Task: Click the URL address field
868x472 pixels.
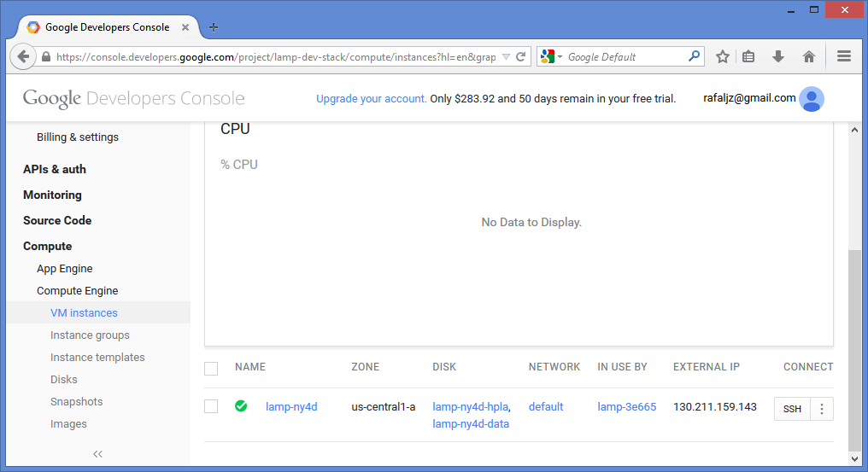Action: coord(276,56)
